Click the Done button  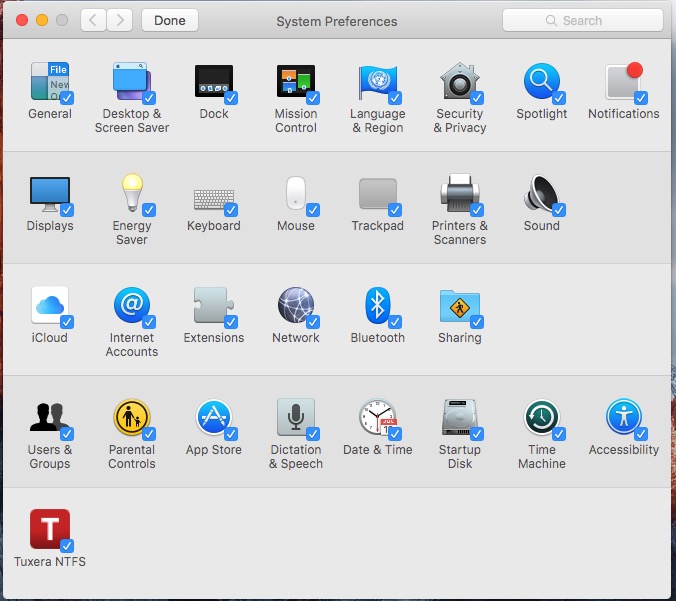(x=169, y=20)
